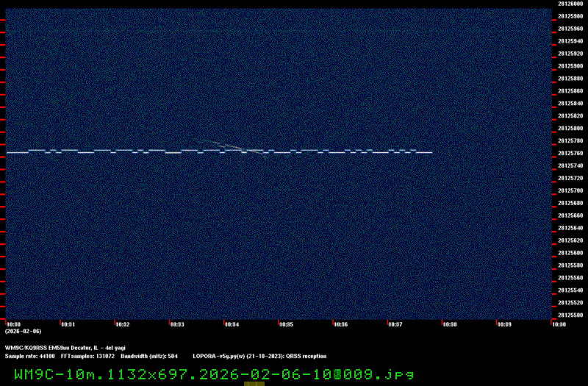This screenshot has height=386, width=588.
Task: Select the 28125600 frequency label
Action: tap(570, 253)
